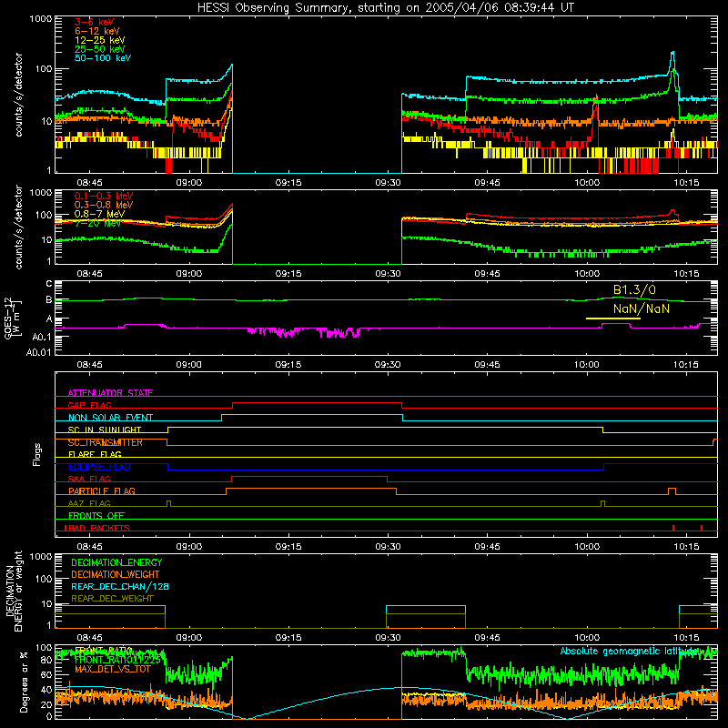Viewport: 728px width, 728px height.
Task: Select the cyan 50-100 keV legend label
Action: (x=103, y=58)
